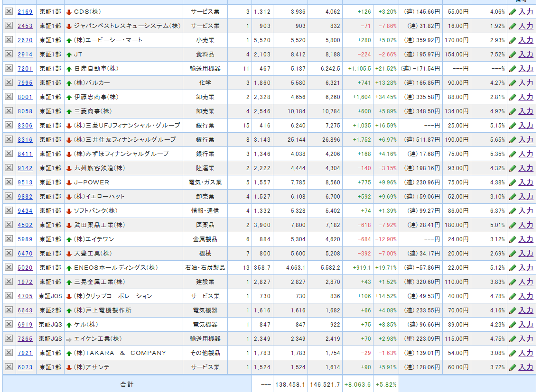541x392 pixels.
Task: Click the total value 146,521.7
Action: [x=325, y=384]
